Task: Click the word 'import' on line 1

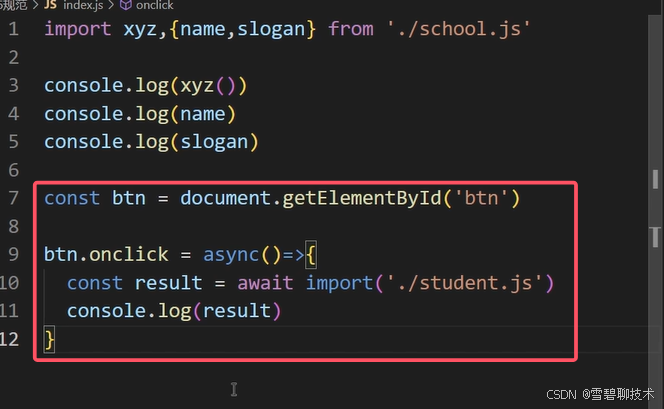Action: [78, 29]
